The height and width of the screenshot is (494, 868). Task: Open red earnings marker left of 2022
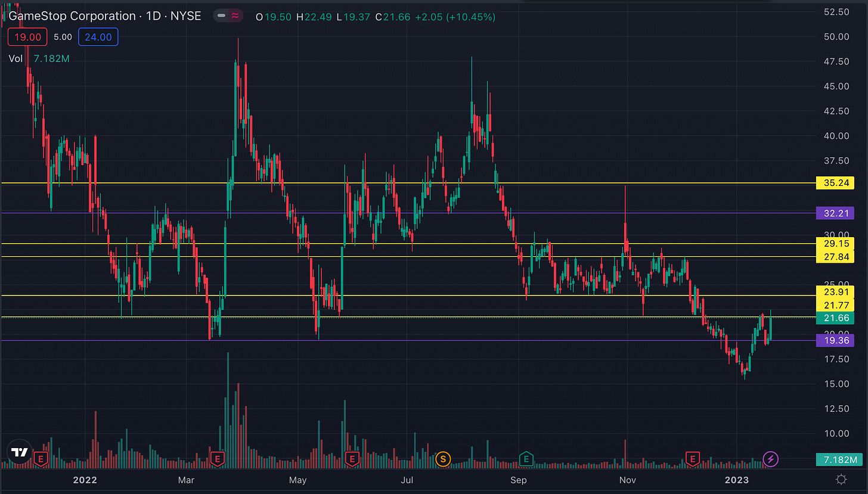click(41, 458)
